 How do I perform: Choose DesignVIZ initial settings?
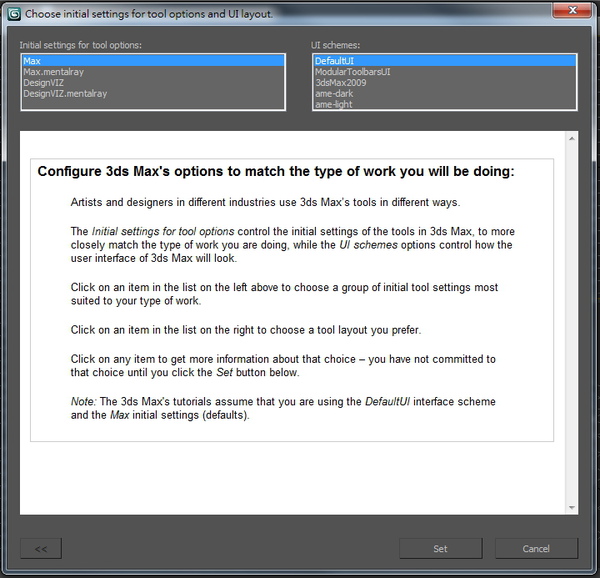(153, 83)
